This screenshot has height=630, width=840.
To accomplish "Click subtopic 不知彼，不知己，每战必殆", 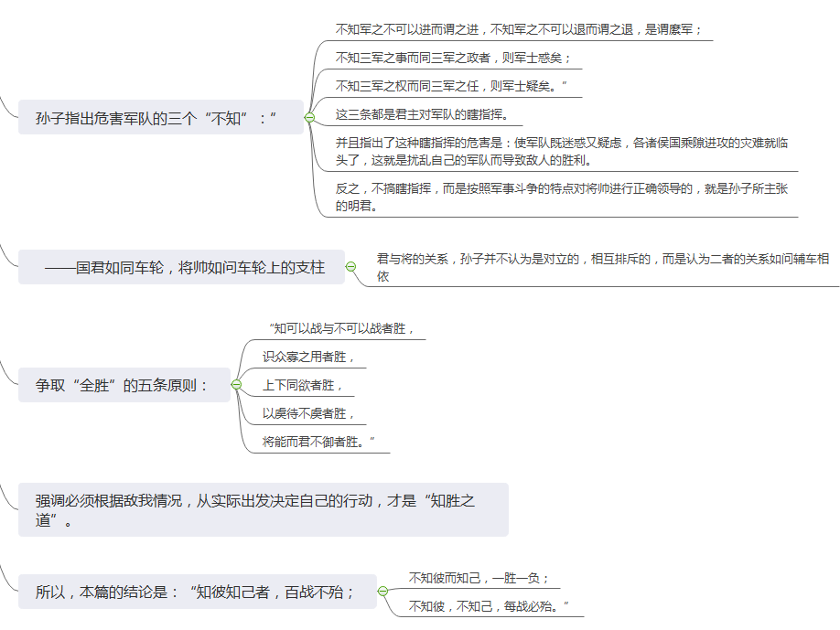I will point(489,606).
